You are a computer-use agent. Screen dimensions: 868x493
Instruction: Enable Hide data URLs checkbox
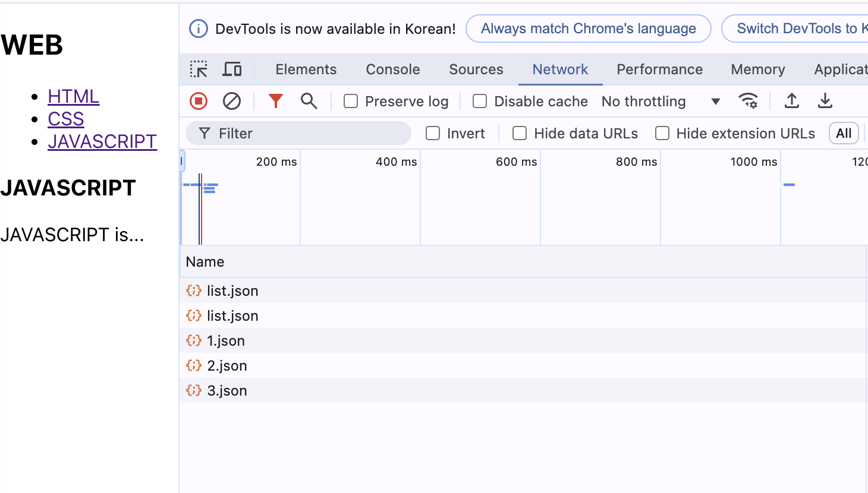520,134
